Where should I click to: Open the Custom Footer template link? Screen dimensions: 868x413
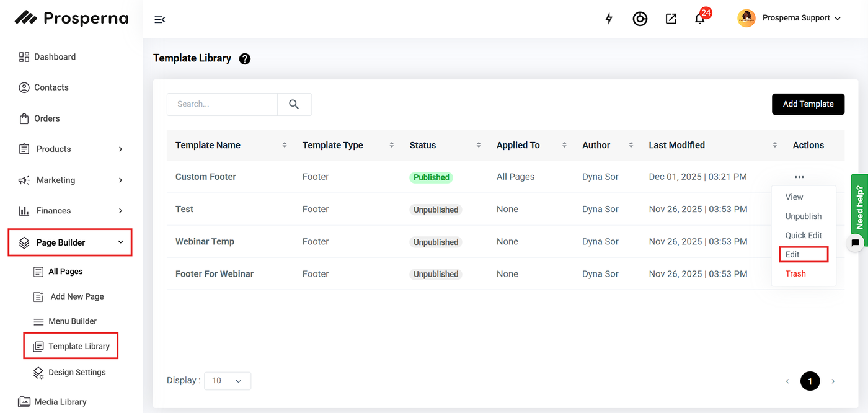click(x=206, y=177)
